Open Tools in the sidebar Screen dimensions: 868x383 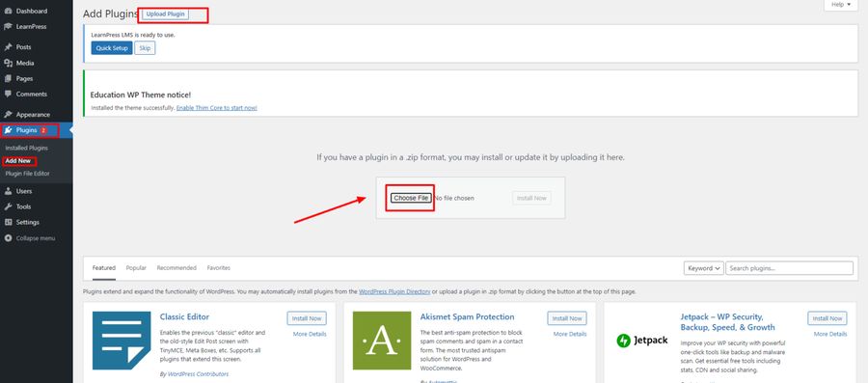24,206
